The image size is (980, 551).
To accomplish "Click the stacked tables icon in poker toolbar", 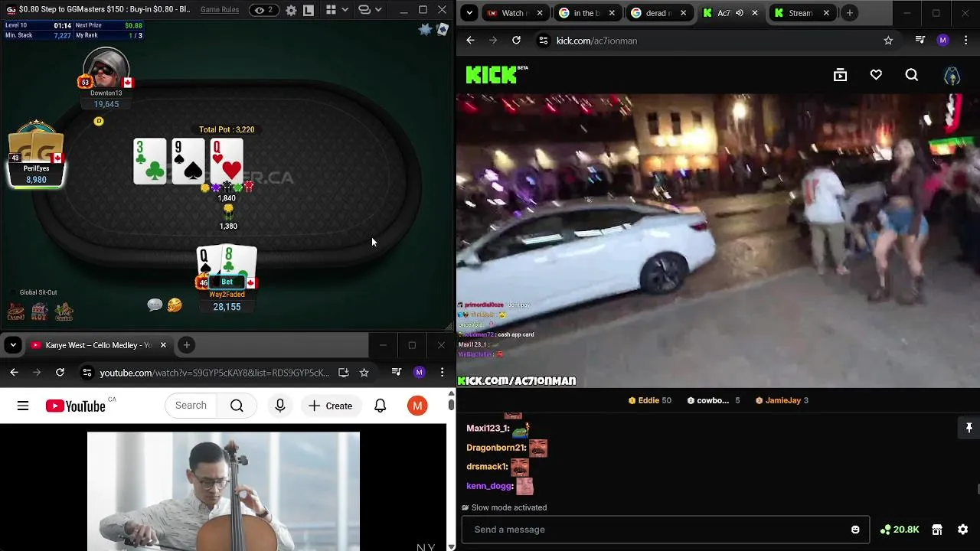I will pyautogui.click(x=364, y=10).
